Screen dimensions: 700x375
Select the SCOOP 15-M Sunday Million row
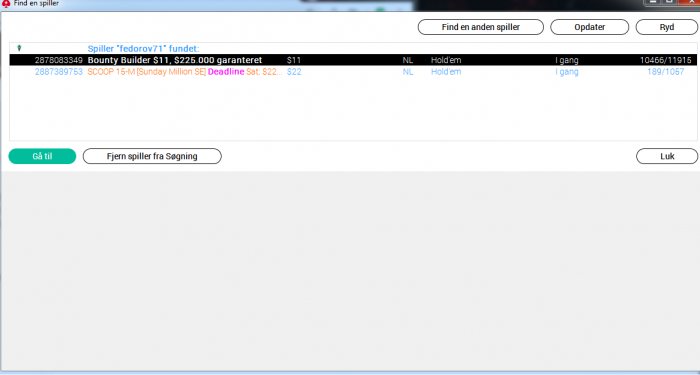coord(353,71)
